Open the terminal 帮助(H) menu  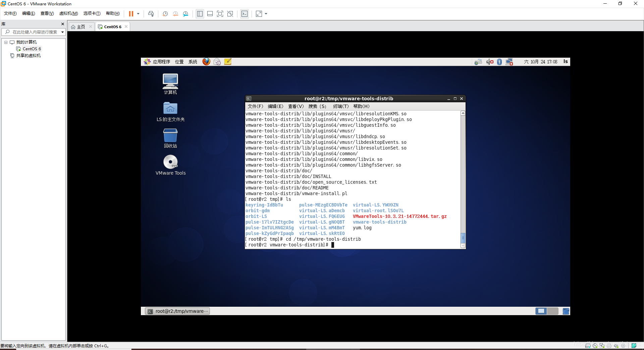coord(361,106)
